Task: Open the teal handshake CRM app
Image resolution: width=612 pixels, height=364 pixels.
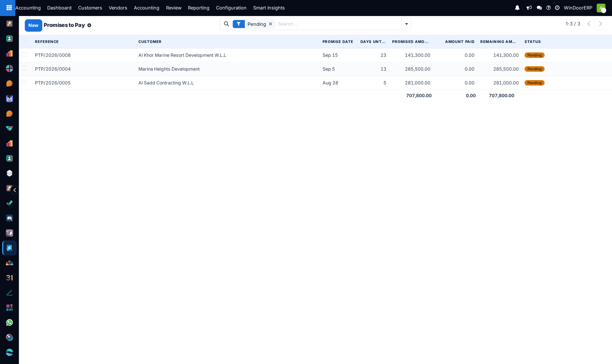Action: coord(9,128)
